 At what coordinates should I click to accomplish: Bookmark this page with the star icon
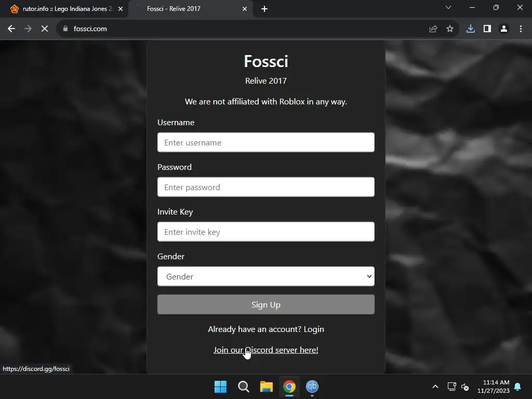click(450, 29)
